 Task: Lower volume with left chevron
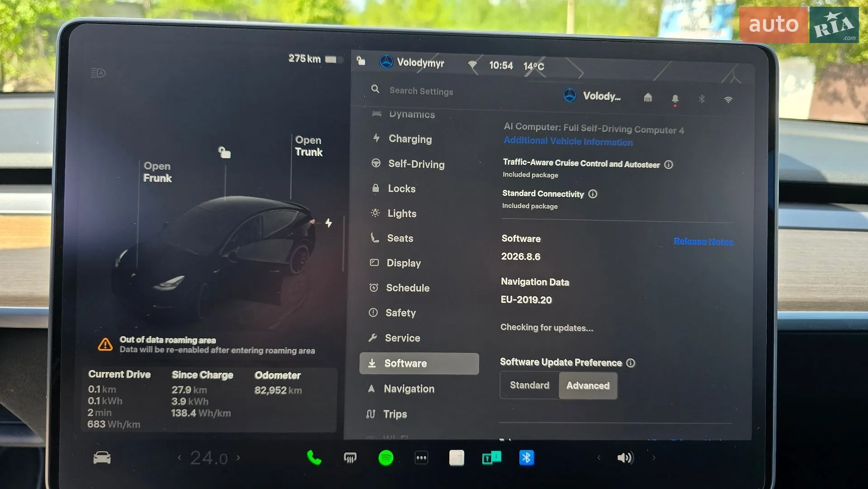[599, 458]
